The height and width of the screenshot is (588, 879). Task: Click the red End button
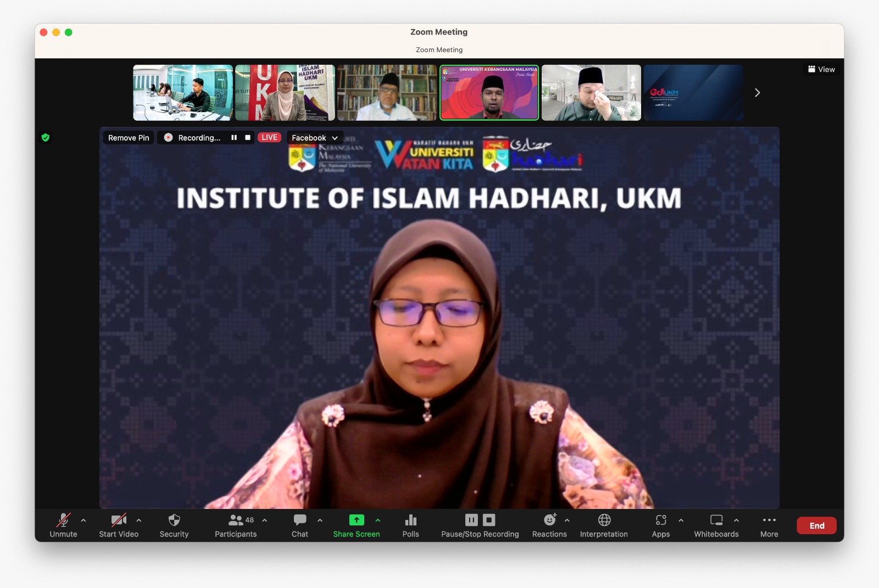pyautogui.click(x=816, y=525)
